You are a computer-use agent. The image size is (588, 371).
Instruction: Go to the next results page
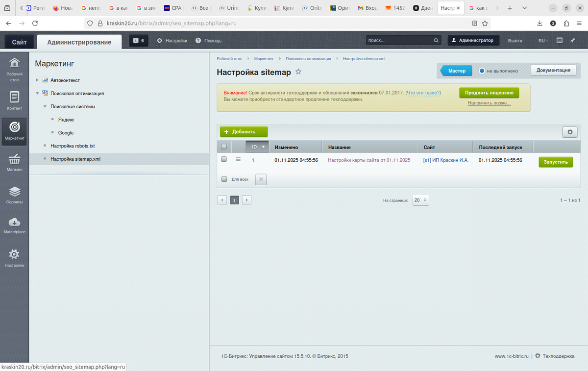click(246, 200)
